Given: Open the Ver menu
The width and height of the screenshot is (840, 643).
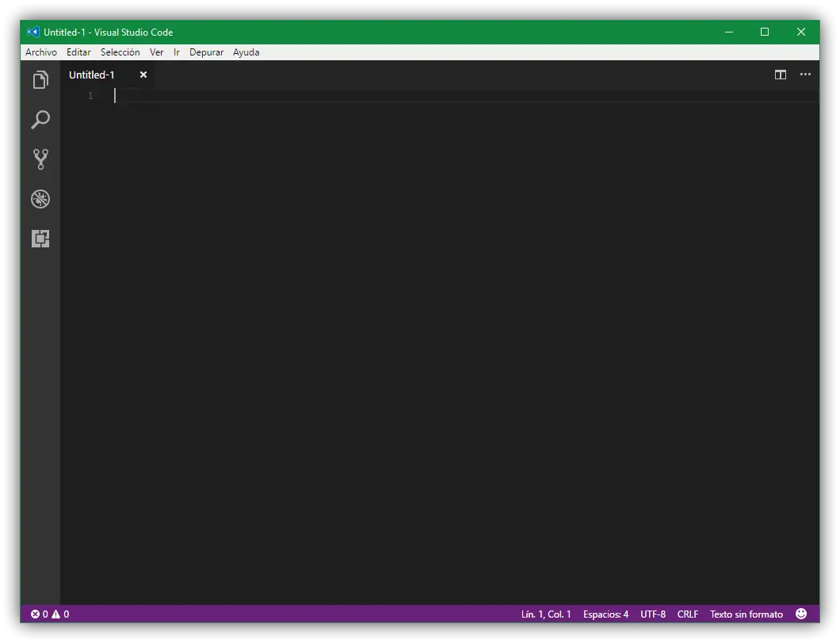Looking at the screenshot, I should pyautogui.click(x=156, y=52).
